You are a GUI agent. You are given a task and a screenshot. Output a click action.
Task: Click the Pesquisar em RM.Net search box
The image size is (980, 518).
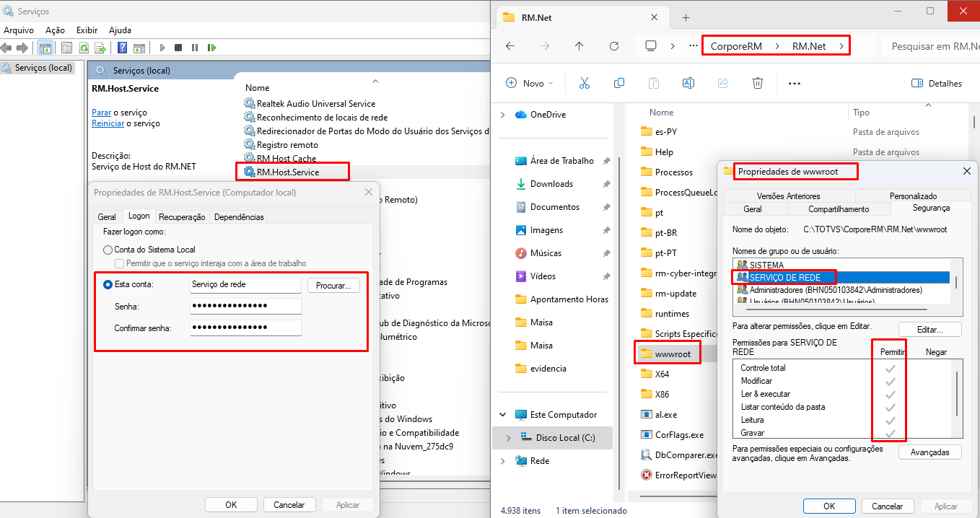930,45
